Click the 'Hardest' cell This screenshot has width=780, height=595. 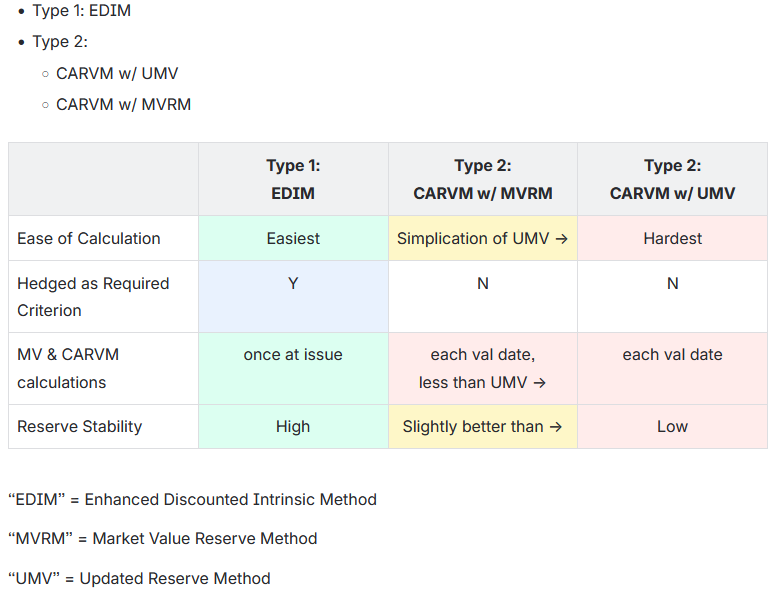click(x=672, y=238)
